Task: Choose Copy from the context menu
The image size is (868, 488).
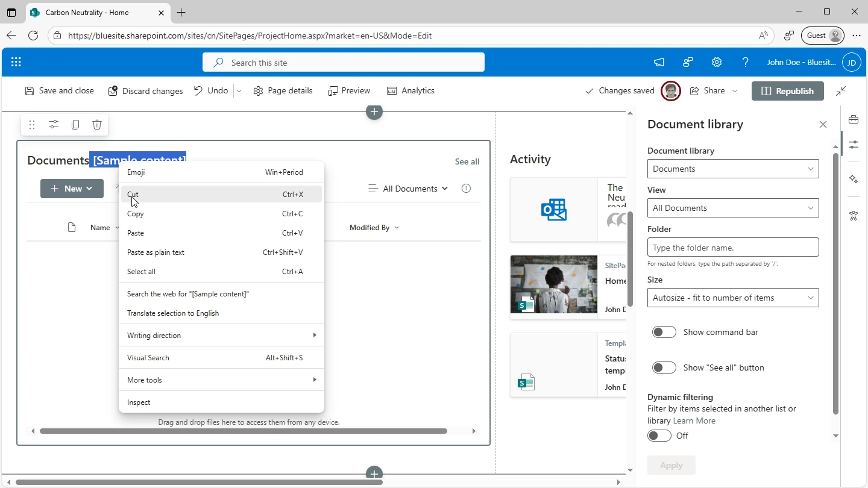Action: pyautogui.click(x=136, y=214)
